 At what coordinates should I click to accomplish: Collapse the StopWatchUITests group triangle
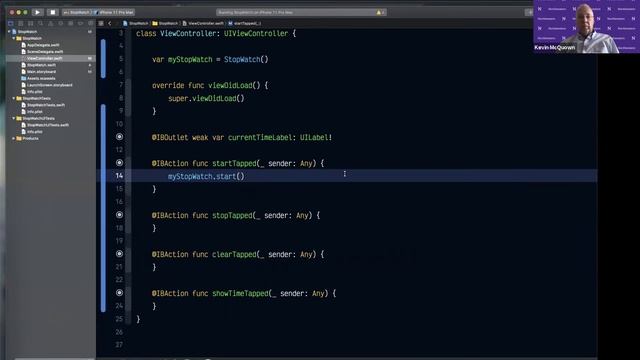coord(13,118)
